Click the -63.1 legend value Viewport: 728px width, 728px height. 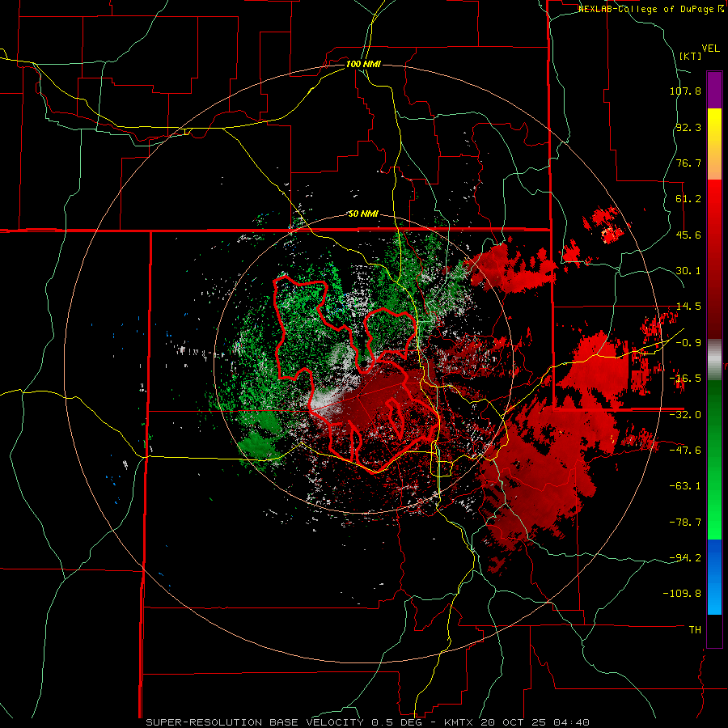(x=685, y=486)
